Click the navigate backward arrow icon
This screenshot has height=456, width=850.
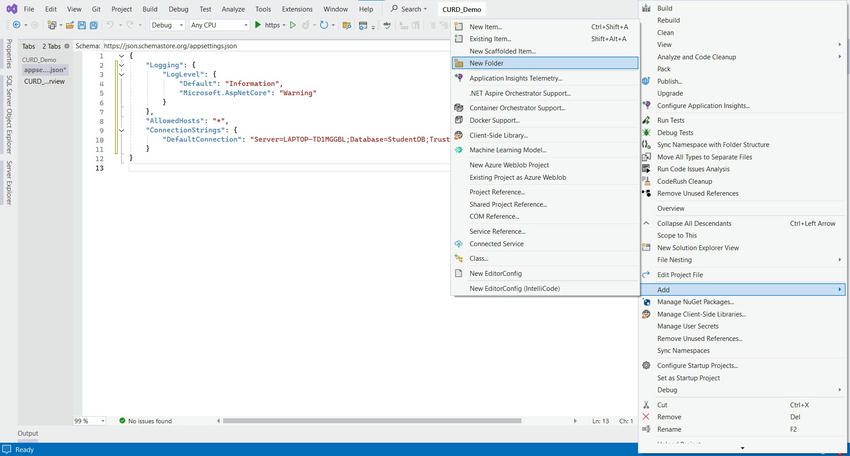coord(16,25)
